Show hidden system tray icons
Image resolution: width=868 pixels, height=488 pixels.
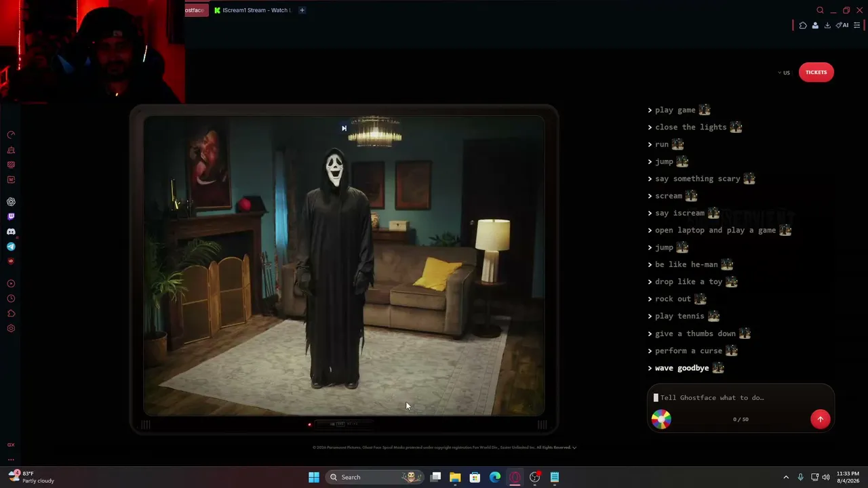(786, 477)
